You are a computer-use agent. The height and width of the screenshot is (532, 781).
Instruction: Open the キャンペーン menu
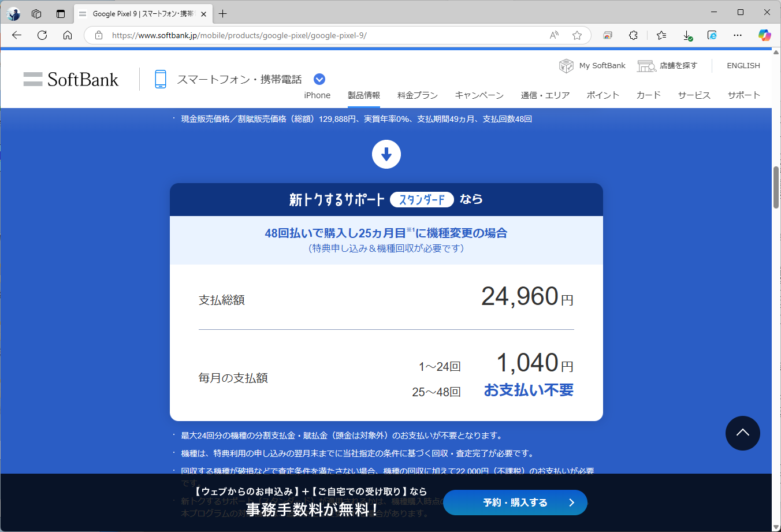[479, 95]
